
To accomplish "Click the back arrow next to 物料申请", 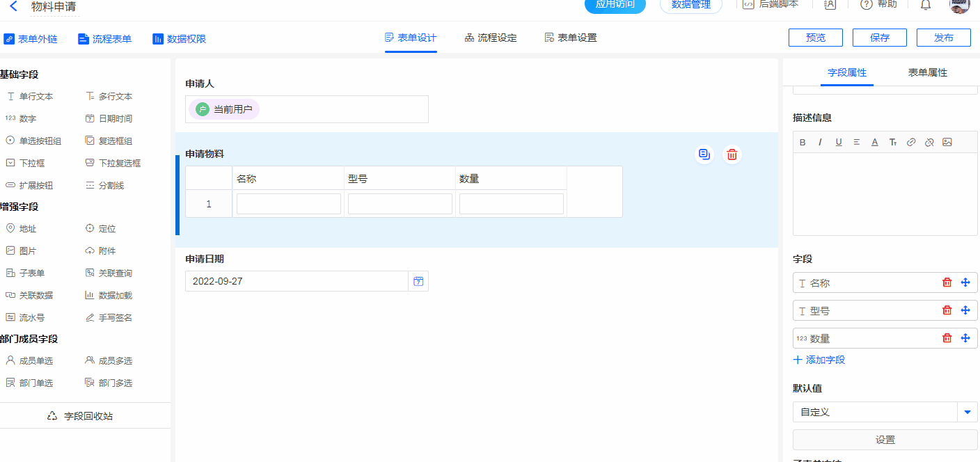I will (13, 6).
